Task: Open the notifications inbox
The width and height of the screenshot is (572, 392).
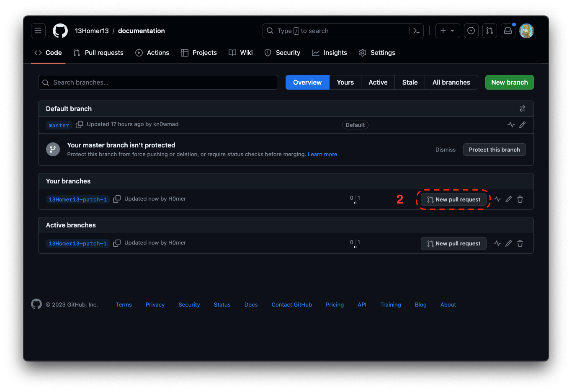Action: (x=508, y=31)
